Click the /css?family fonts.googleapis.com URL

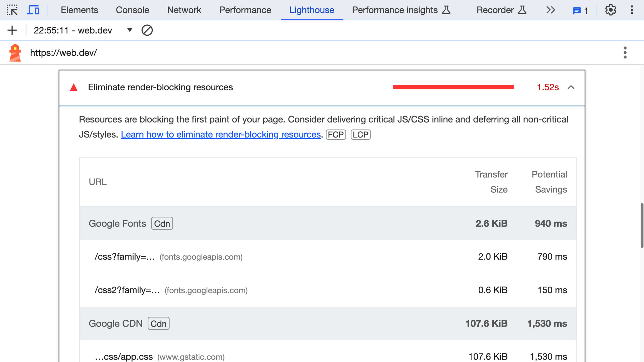[x=125, y=257]
